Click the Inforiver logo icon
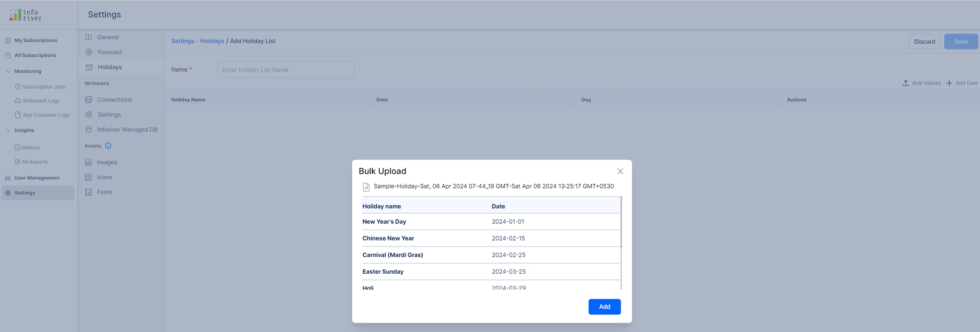The width and height of the screenshot is (980, 332). tap(16, 15)
